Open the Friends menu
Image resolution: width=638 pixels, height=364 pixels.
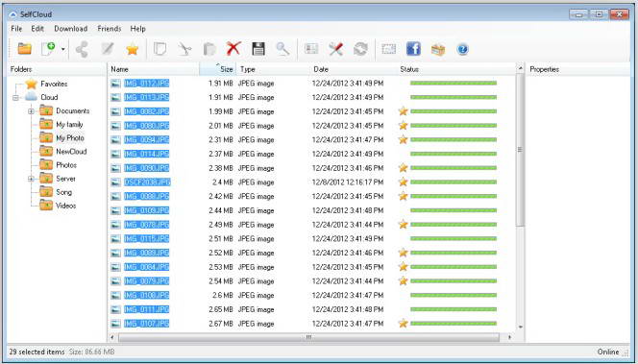[109, 29]
